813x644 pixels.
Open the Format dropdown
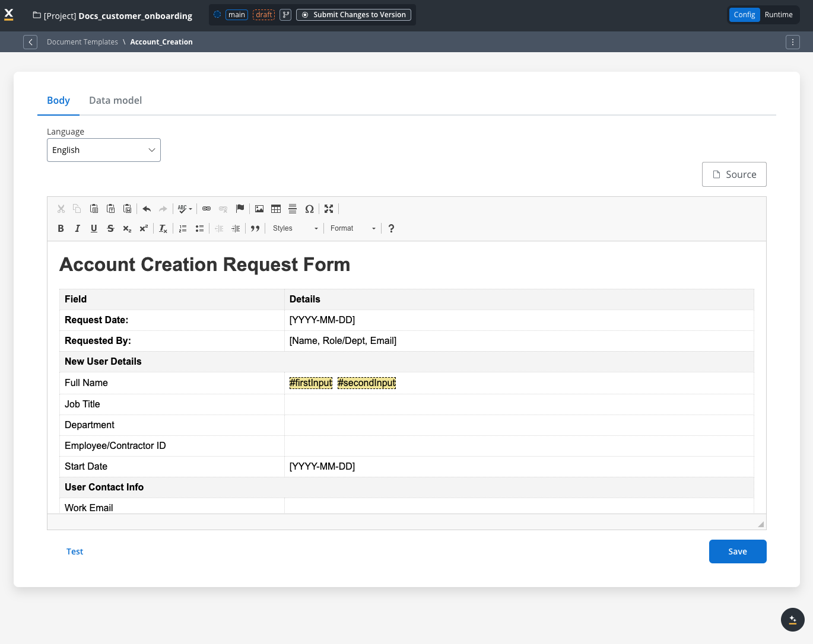[x=352, y=228]
